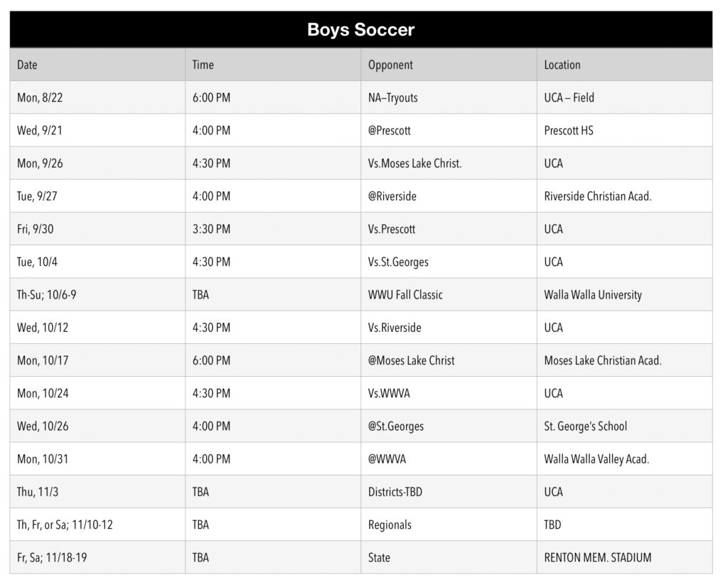Click the Boys Soccer table title
This screenshot has height=585, width=728.
tap(360, 29)
